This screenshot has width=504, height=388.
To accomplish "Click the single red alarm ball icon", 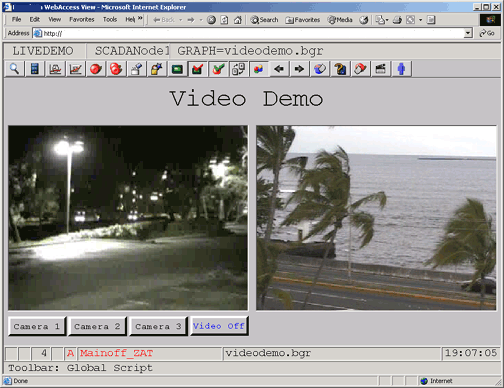I will pyautogui.click(x=96, y=69).
